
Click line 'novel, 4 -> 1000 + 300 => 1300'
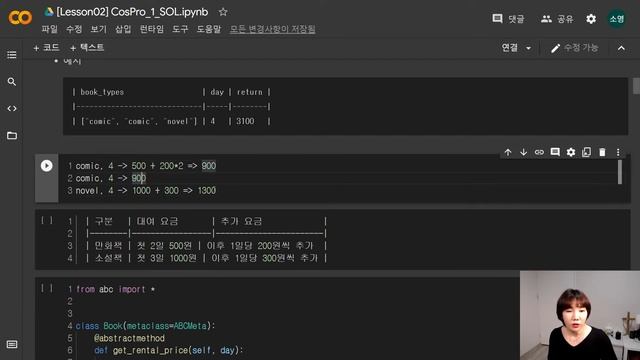146,191
